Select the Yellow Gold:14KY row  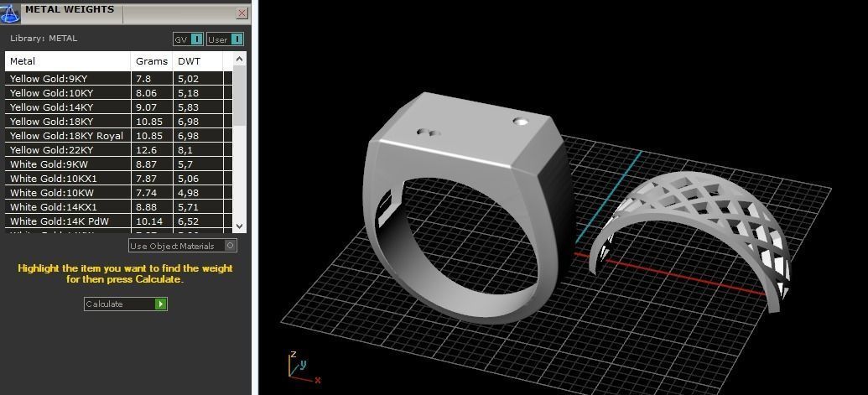click(118, 107)
